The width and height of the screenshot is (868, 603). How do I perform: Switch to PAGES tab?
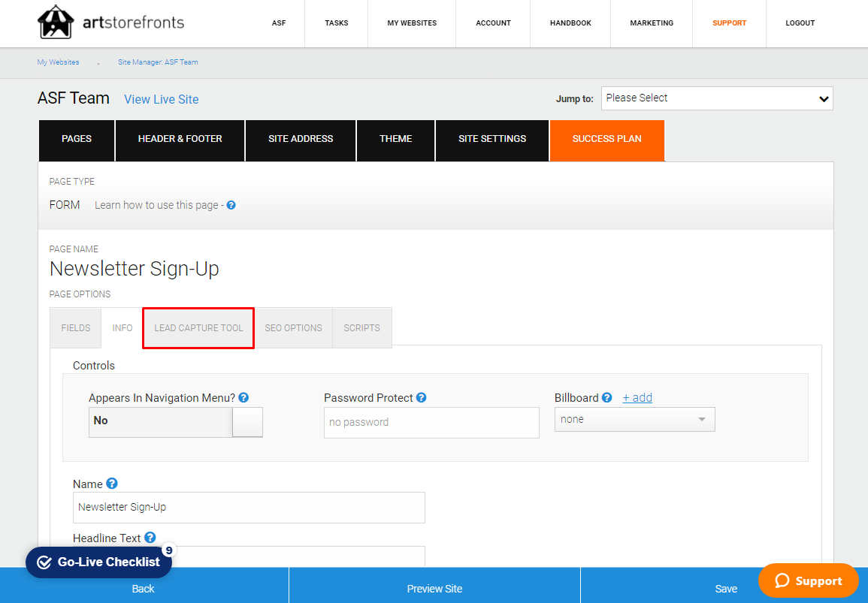(77, 140)
